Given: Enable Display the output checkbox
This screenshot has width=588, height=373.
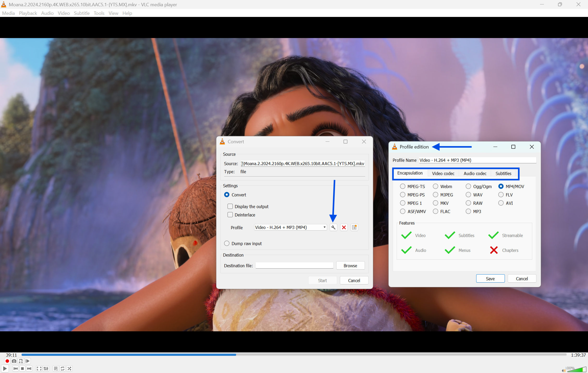Looking at the screenshot, I should pos(230,207).
